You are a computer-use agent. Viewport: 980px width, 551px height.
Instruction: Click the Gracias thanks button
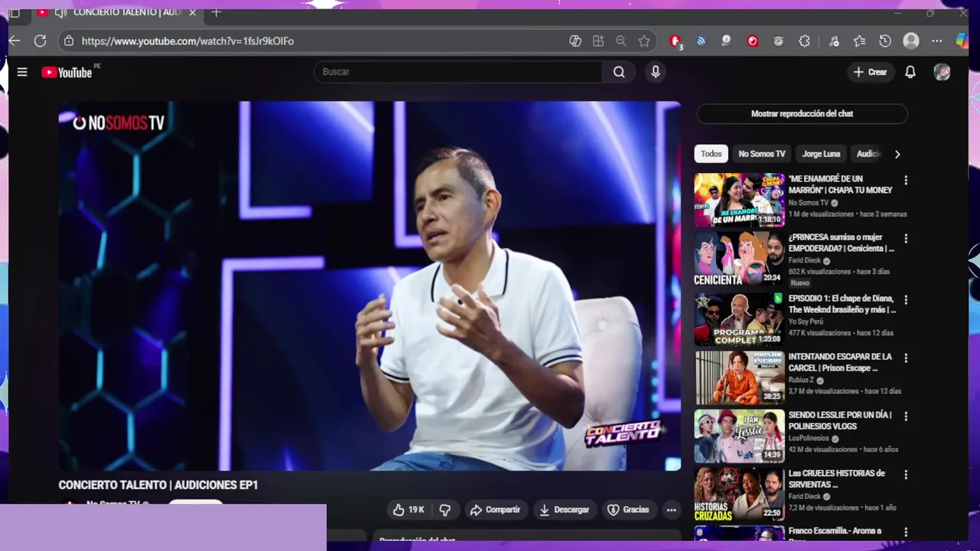point(629,510)
